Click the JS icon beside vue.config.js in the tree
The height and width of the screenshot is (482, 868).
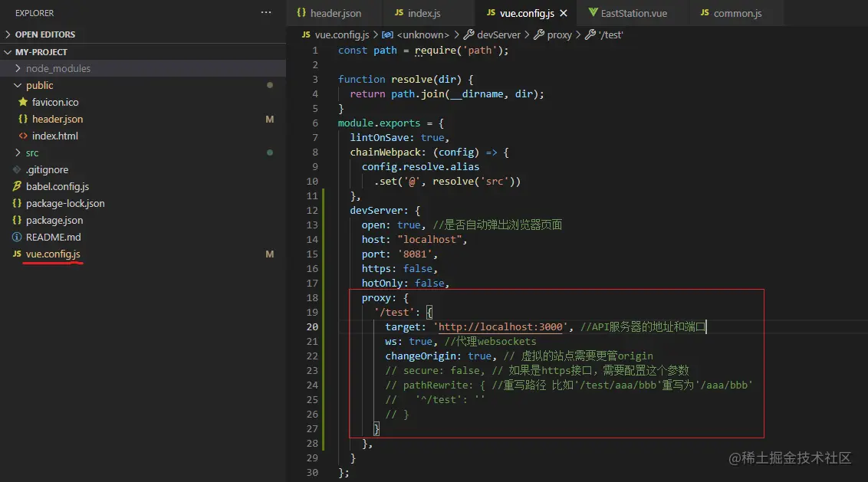pyautogui.click(x=17, y=254)
